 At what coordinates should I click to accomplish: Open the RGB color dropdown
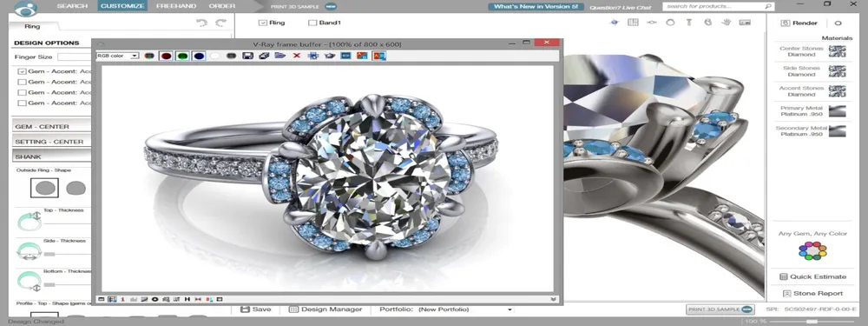tap(118, 56)
